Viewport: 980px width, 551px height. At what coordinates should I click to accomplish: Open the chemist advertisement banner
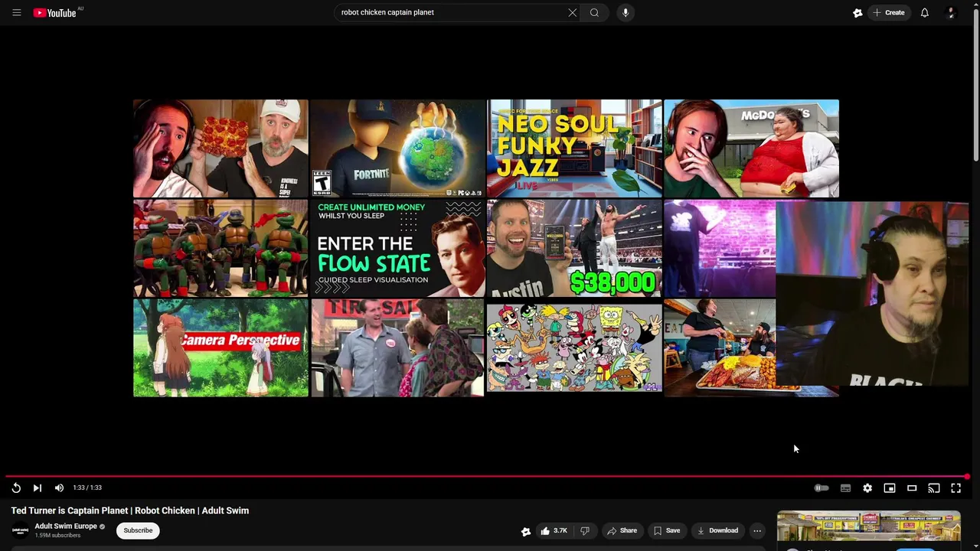click(x=869, y=527)
